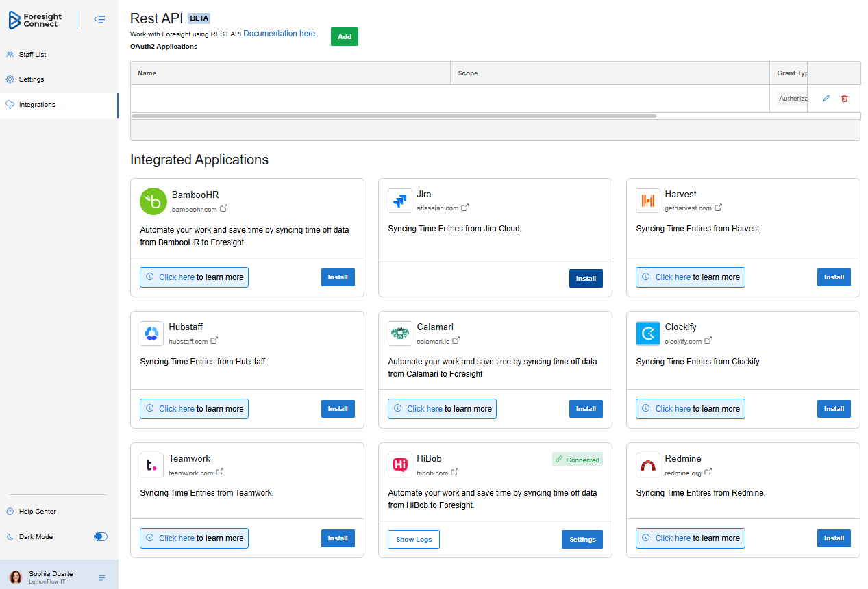
Task: Delete the OAuth2 application with the trash icon
Action: 844,99
